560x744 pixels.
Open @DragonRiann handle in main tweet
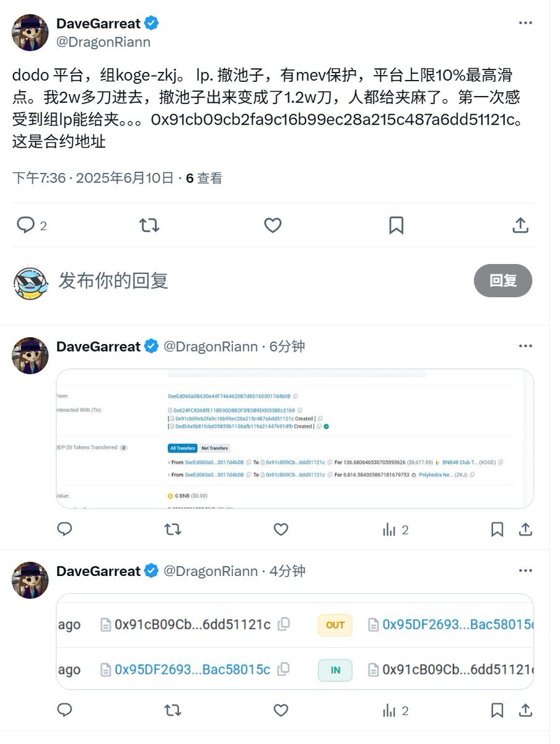click(103, 42)
